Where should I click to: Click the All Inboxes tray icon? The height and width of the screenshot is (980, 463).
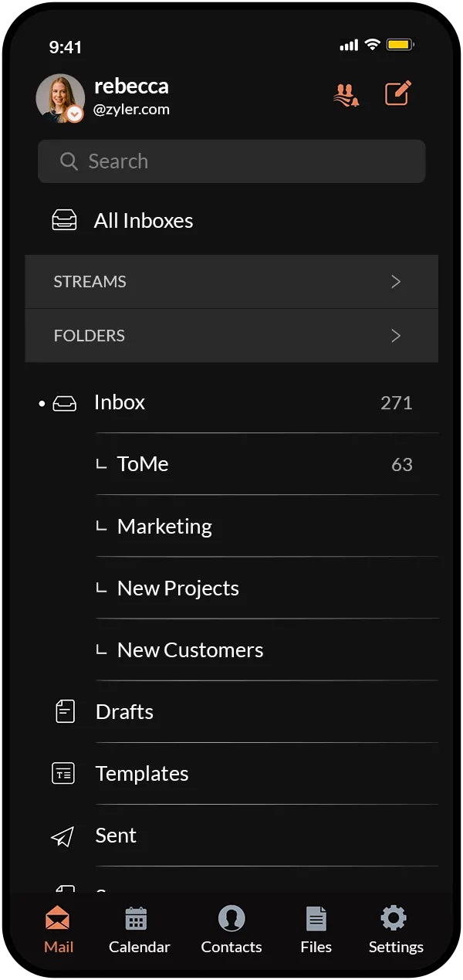pos(64,221)
